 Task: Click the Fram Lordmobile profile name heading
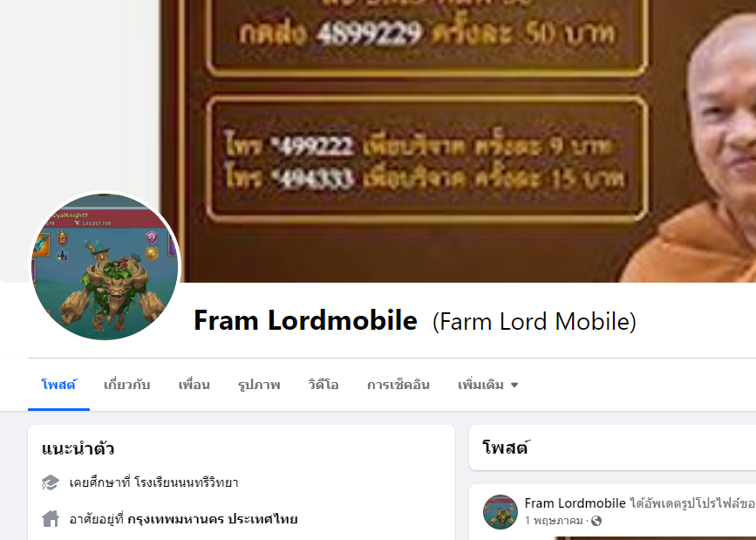point(305,320)
